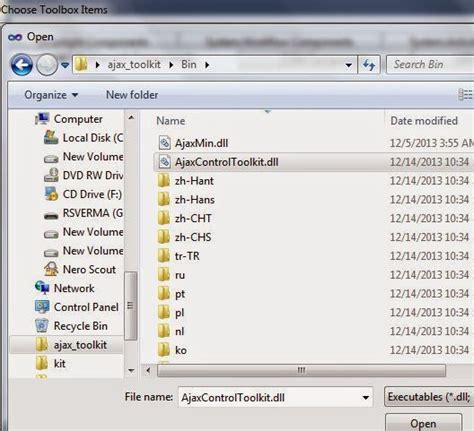The width and height of the screenshot is (474, 431).
Task: Select AjaxMin.dll file icon
Action: tap(164, 143)
